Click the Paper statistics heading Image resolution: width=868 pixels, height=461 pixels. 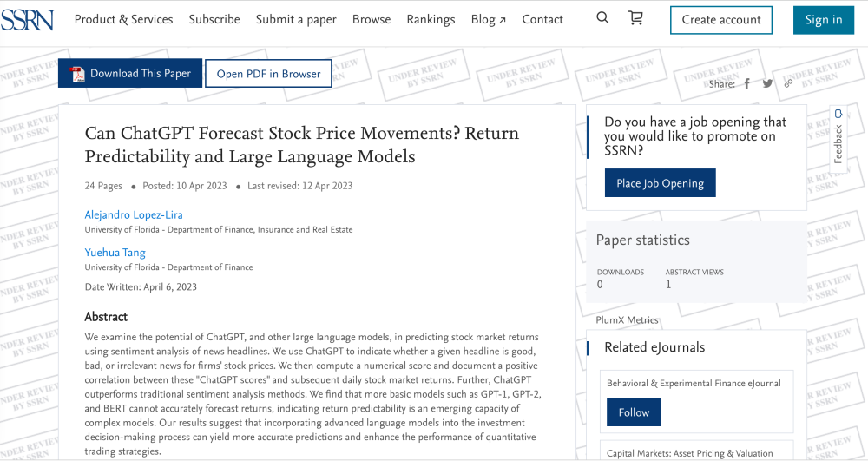[642, 240]
